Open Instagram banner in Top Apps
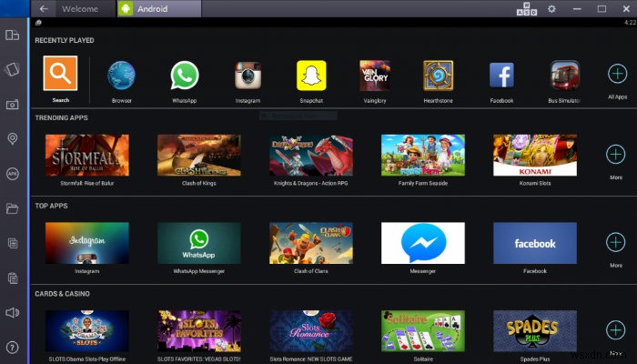This screenshot has width=637, height=364. click(x=87, y=243)
